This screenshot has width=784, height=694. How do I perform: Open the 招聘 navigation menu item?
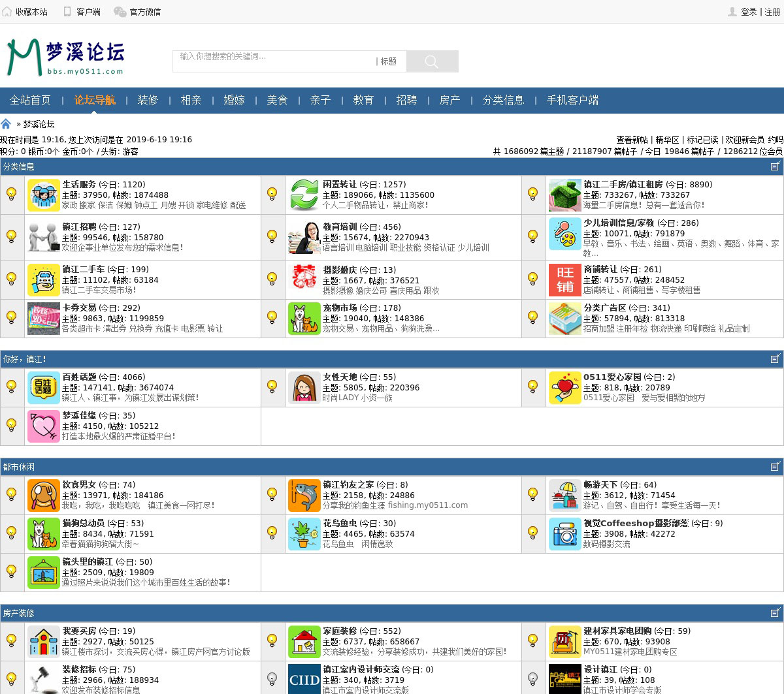(x=406, y=100)
